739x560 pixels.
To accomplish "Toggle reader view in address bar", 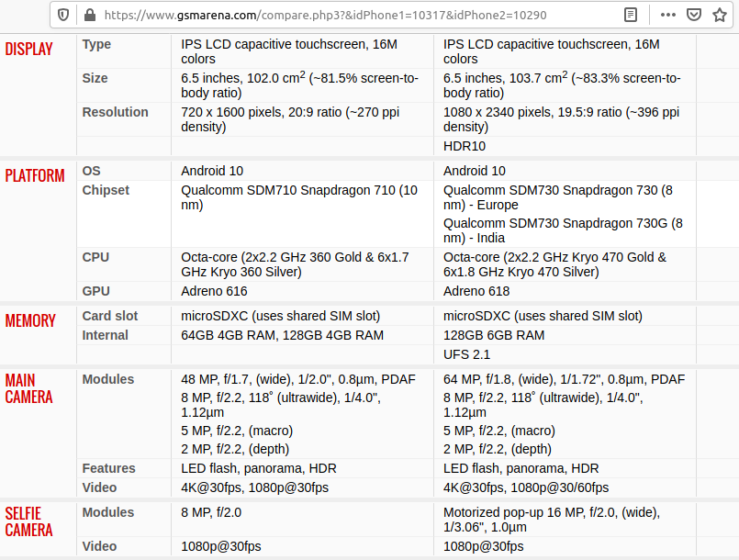I will click(631, 15).
